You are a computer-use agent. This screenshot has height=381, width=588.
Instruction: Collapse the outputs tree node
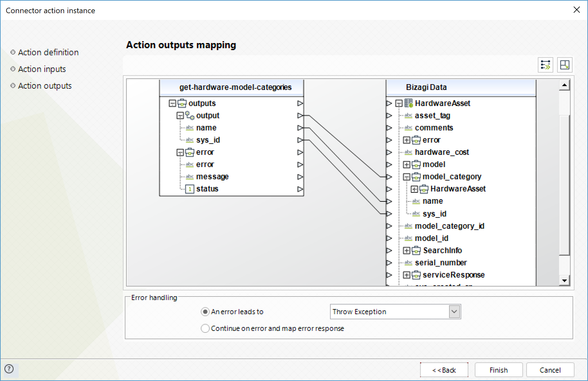[x=172, y=103]
